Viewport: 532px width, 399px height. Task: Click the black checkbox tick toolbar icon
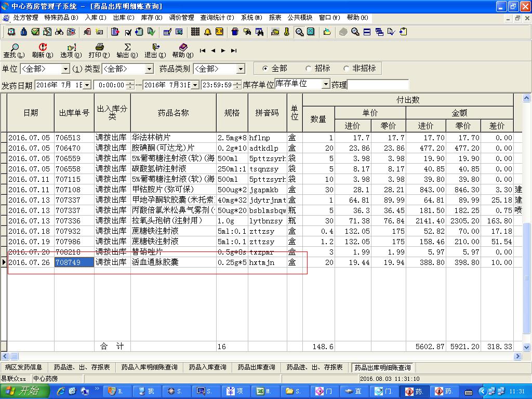click(128, 32)
